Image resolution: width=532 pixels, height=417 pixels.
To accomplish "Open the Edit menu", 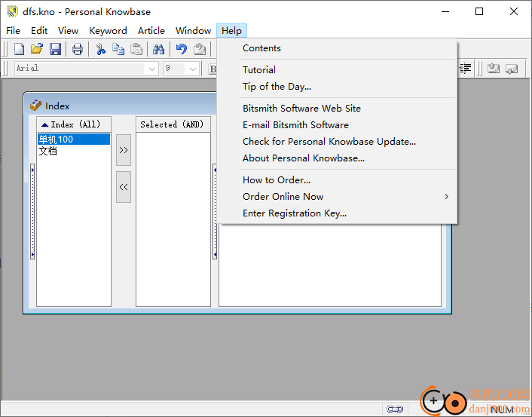I will tap(39, 31).
